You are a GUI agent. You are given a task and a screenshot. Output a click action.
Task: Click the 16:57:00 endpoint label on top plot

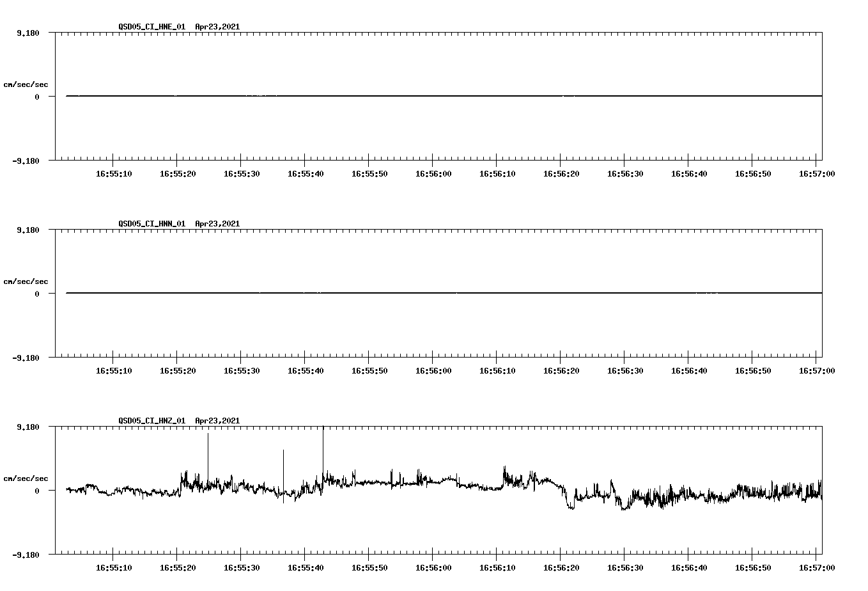pyautogui.click(x=818, y=173)
